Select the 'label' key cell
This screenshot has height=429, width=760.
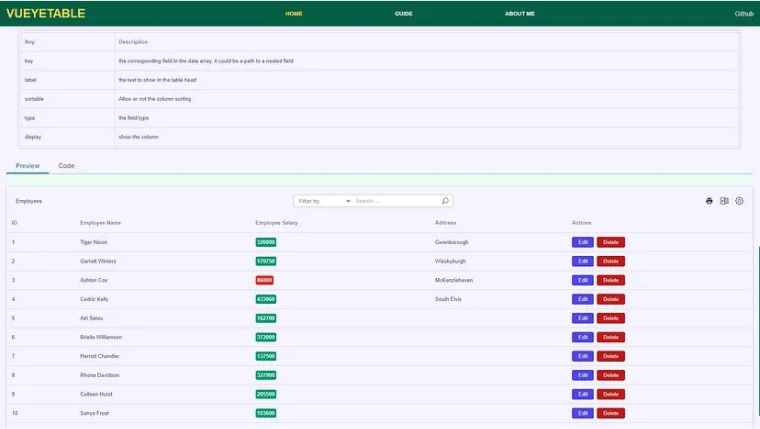[x=30, y=80]
